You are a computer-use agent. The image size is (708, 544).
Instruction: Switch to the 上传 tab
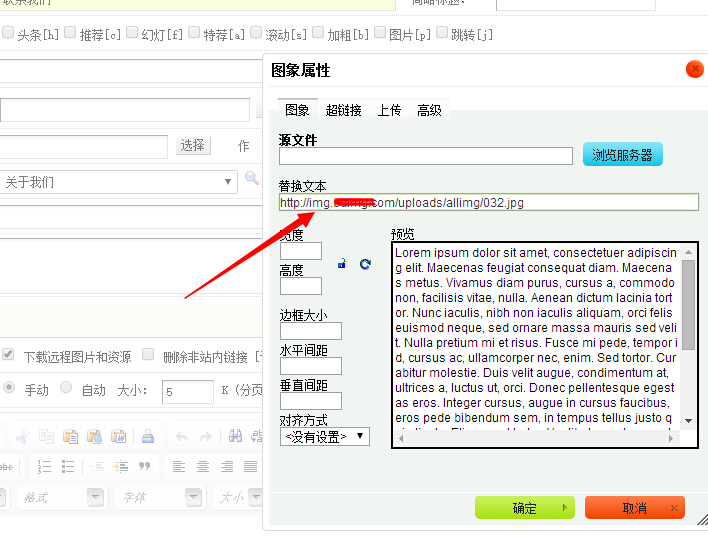point(389,110)
